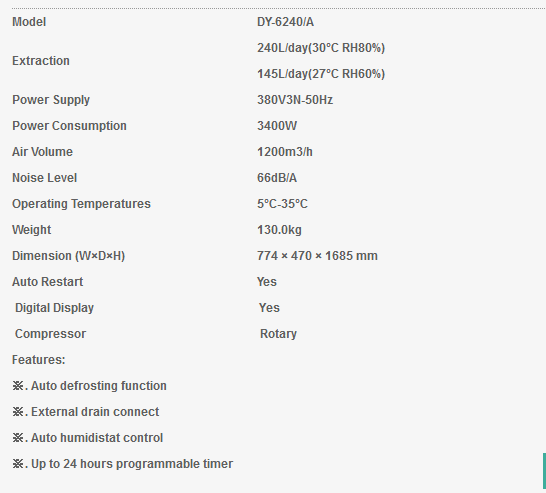546x493 pixels.
Task: Select the Auto defrosting function line
Action: point(89,386)
